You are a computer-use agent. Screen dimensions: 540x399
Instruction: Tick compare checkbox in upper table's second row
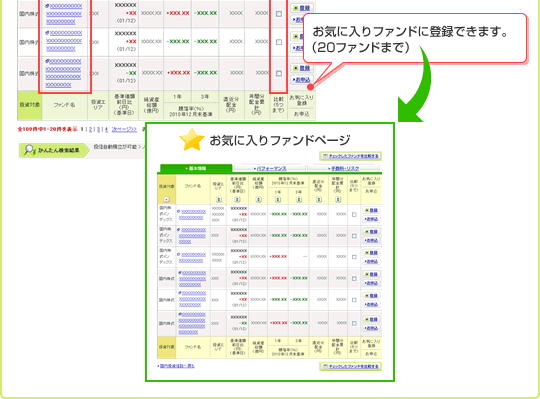click(x=279, y=42)
